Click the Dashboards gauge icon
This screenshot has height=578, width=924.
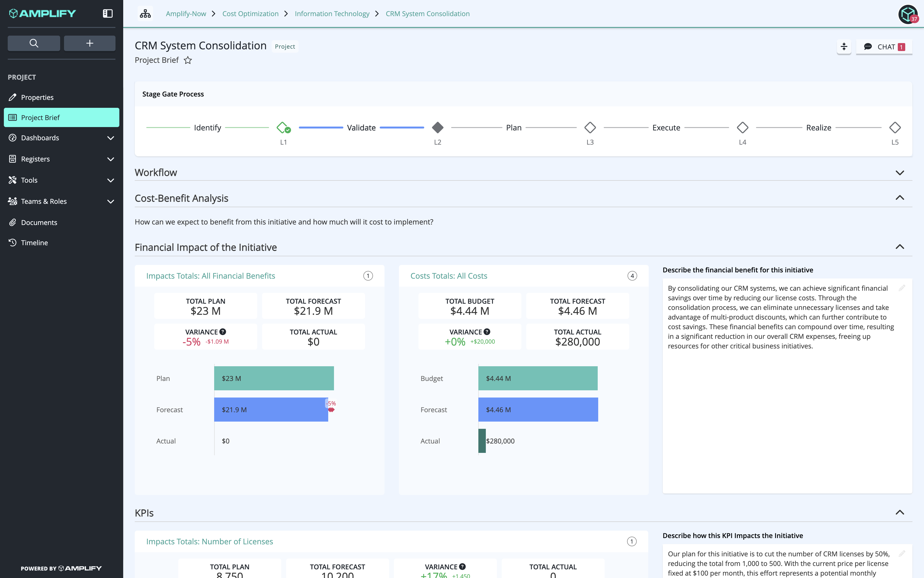(13, 138)
